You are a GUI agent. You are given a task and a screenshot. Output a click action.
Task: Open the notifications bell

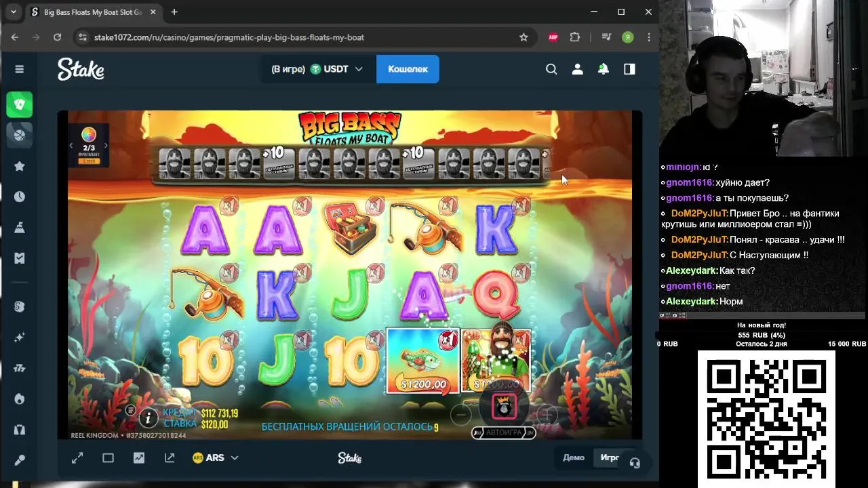pyautogui.click(x=603, y=69)
